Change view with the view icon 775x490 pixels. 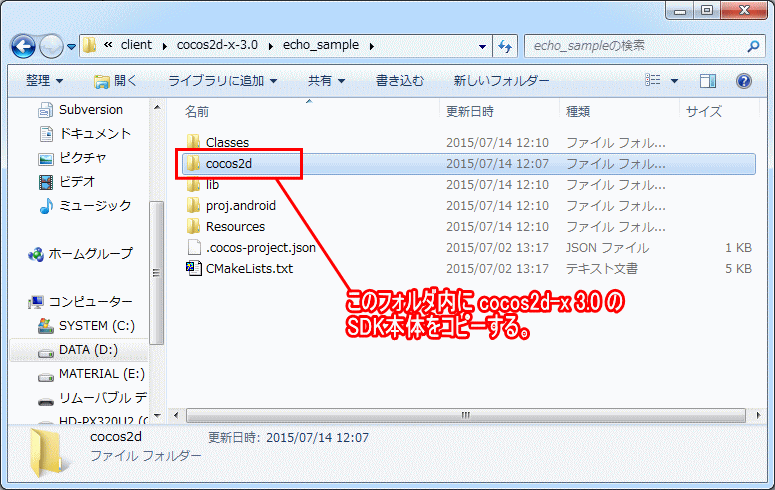point(652,80)
